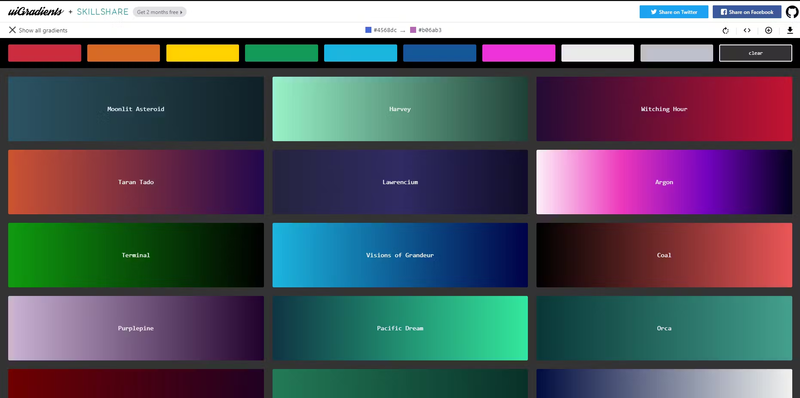Select the Visions of Grandeur gradient
Viewport: 800px width, 398px height.
click(400, 255)
